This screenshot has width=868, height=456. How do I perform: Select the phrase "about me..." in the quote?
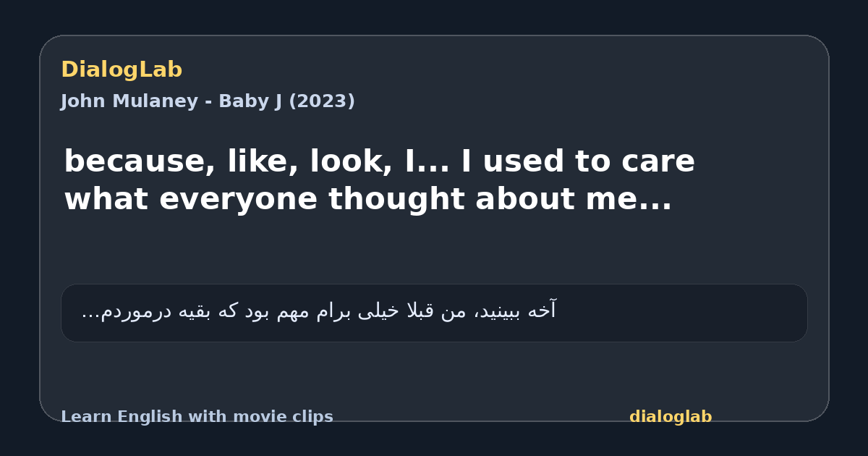(x=574, y=200)
